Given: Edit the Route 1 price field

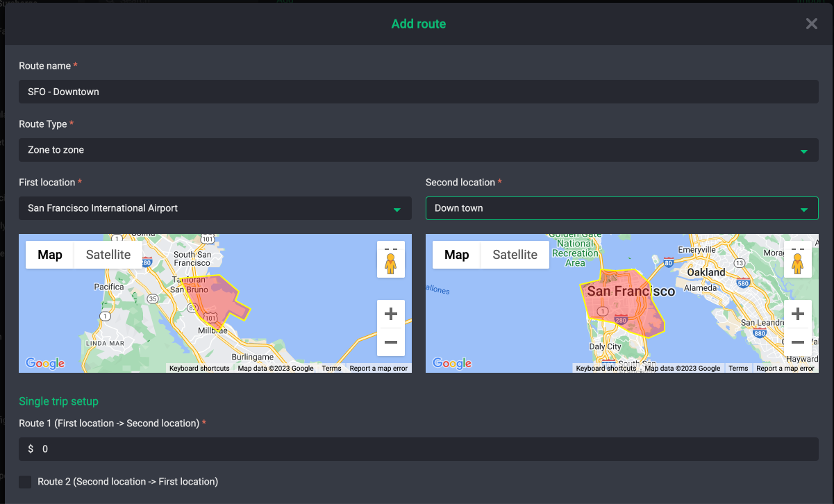Looking at the screenshot, I should (x=419, y=449).
